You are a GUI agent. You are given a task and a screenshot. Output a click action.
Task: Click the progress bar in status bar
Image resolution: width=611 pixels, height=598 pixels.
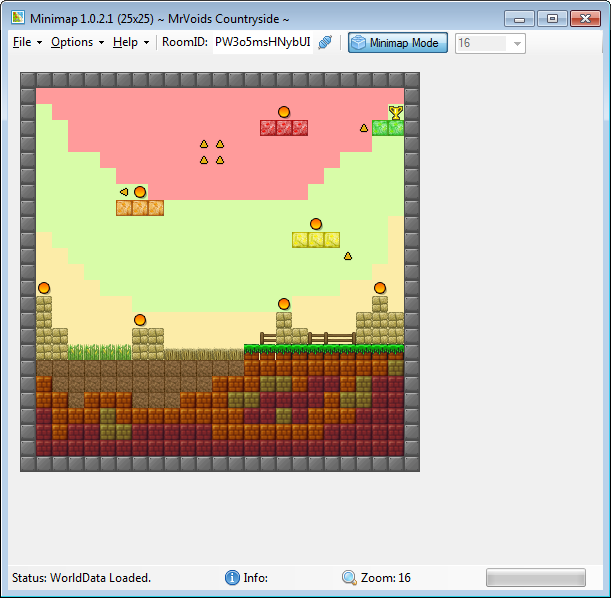click(x=535, y=577)
